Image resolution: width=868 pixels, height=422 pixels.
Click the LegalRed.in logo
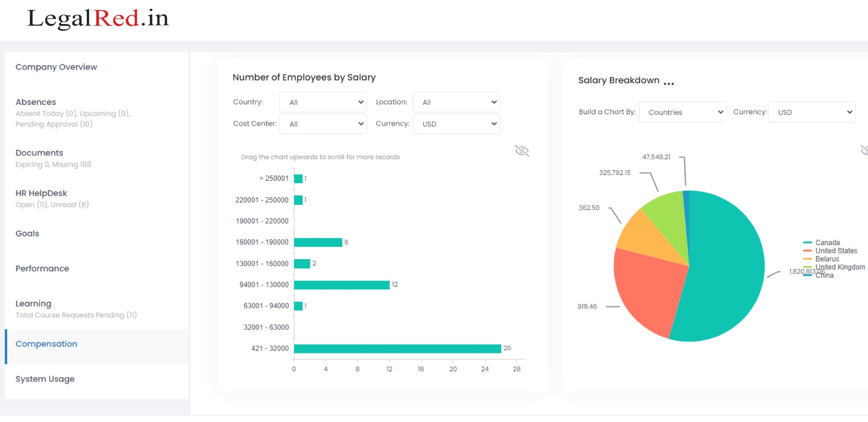98,19
